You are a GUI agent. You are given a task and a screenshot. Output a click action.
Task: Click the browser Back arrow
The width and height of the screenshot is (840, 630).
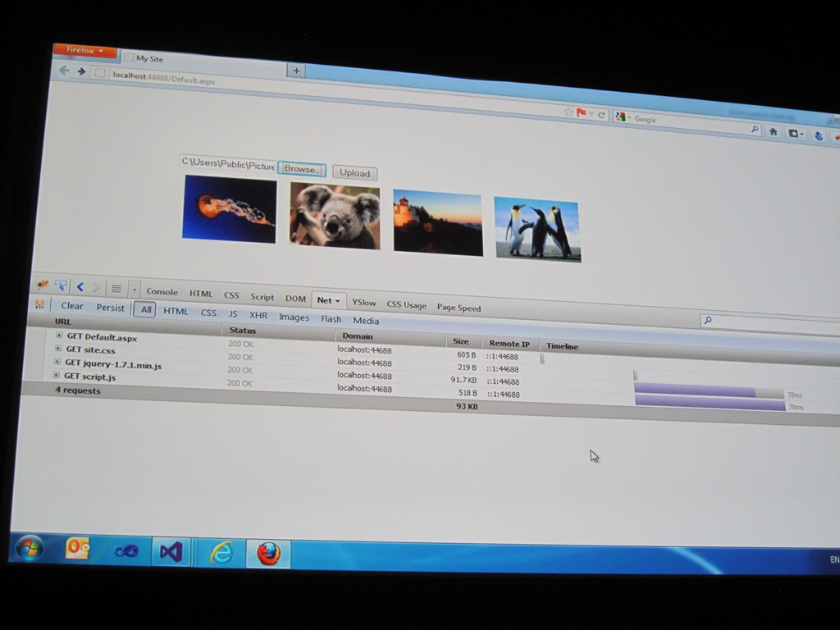64,71
